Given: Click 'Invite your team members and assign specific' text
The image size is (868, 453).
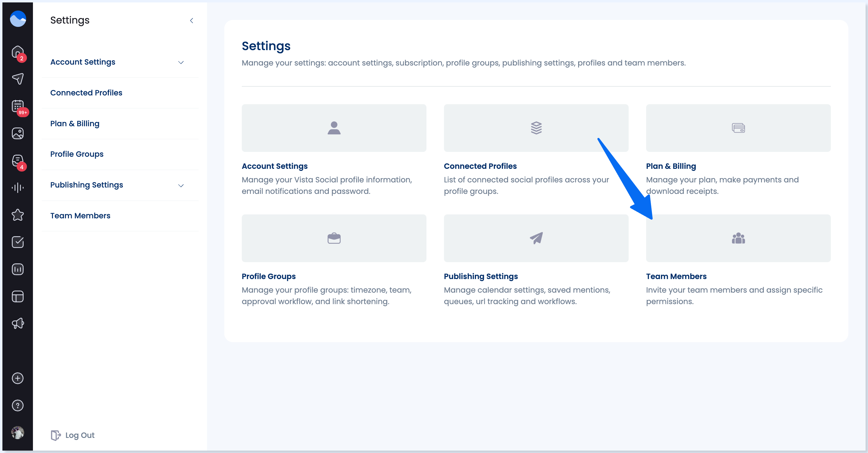Looking at the screenshot, I should (x=734, y=290).
